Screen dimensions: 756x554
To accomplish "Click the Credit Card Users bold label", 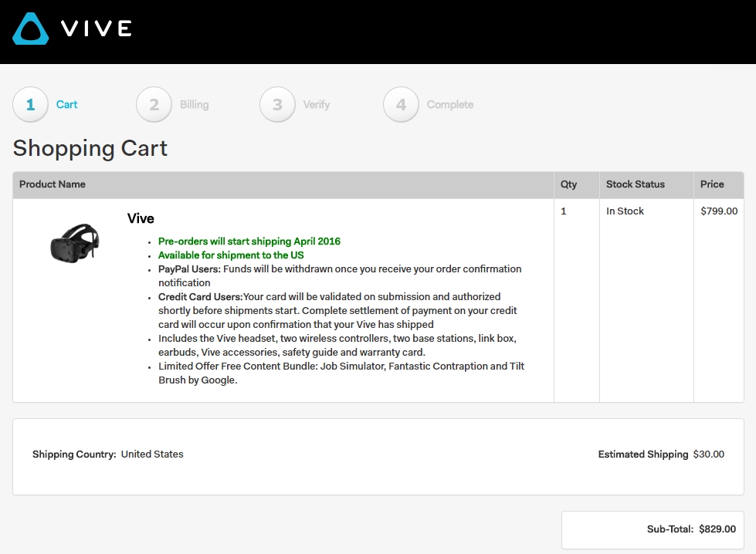I will [201, 297].
